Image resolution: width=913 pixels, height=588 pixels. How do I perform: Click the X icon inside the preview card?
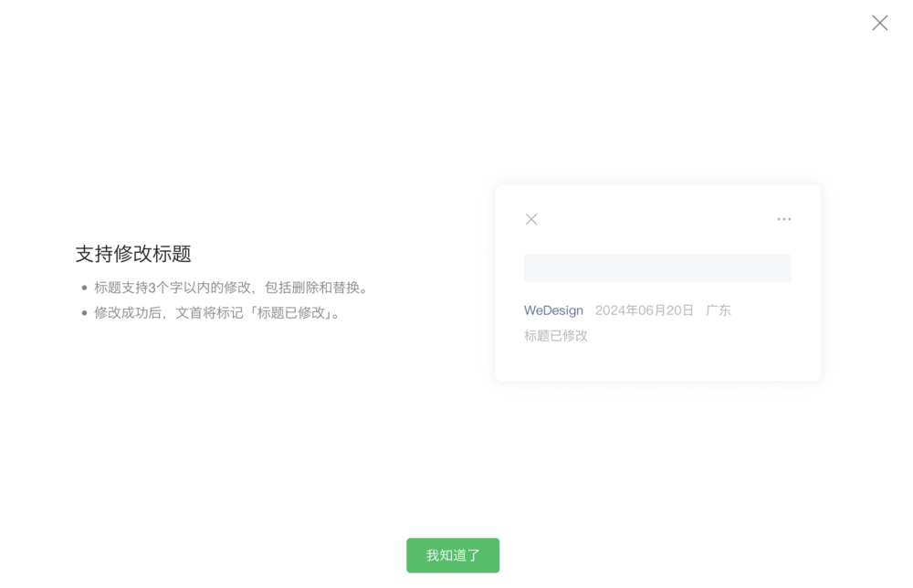[531, 219]
